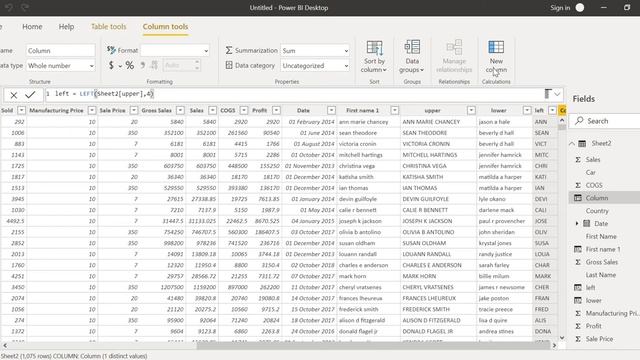
Task: Click the COGS column header
Action: 228,111
